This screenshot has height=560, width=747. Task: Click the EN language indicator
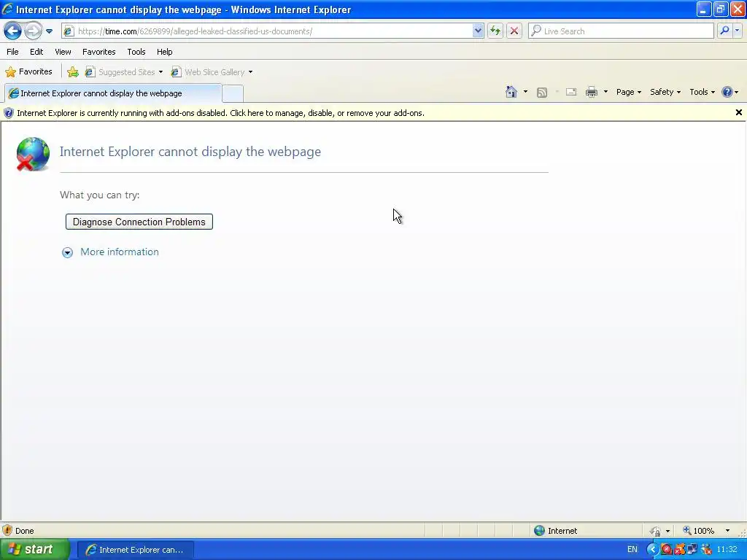click(x=632, y=550)
